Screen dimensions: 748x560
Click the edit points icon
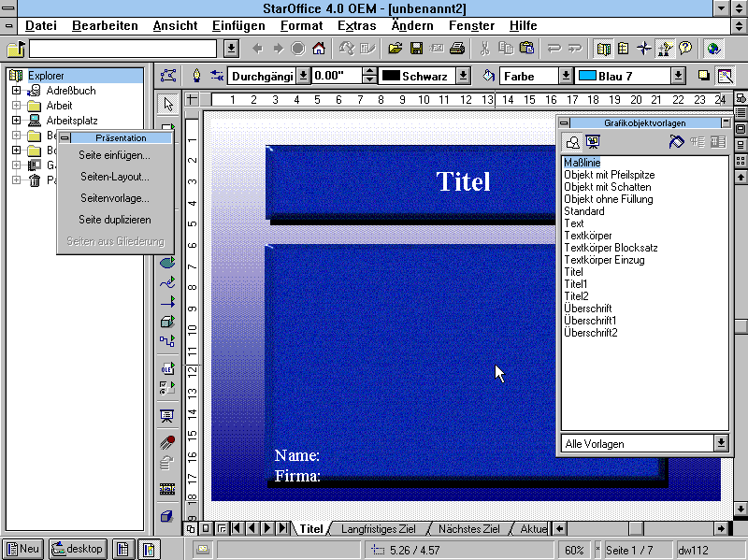168,76
